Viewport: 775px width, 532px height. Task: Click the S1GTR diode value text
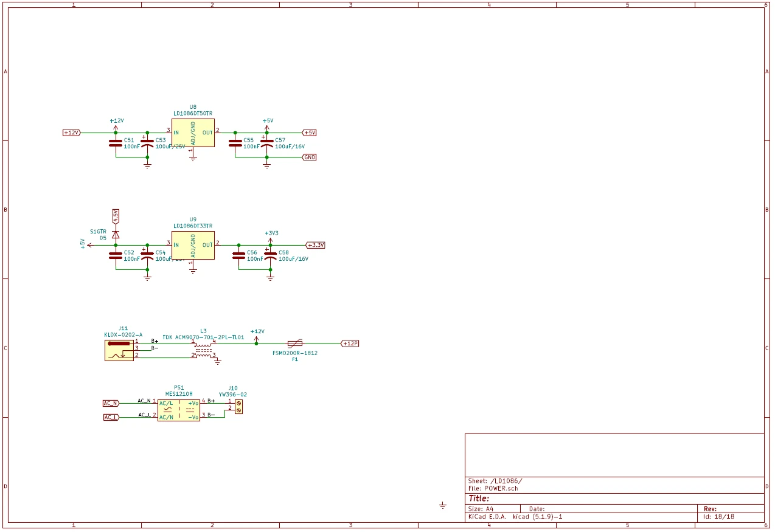tap(98, 232)
